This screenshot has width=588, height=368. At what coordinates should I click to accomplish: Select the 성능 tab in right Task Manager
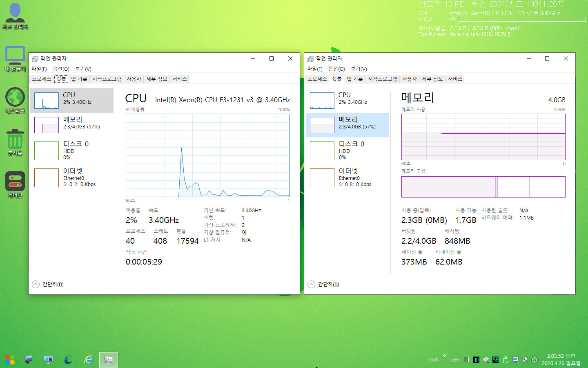337,79
